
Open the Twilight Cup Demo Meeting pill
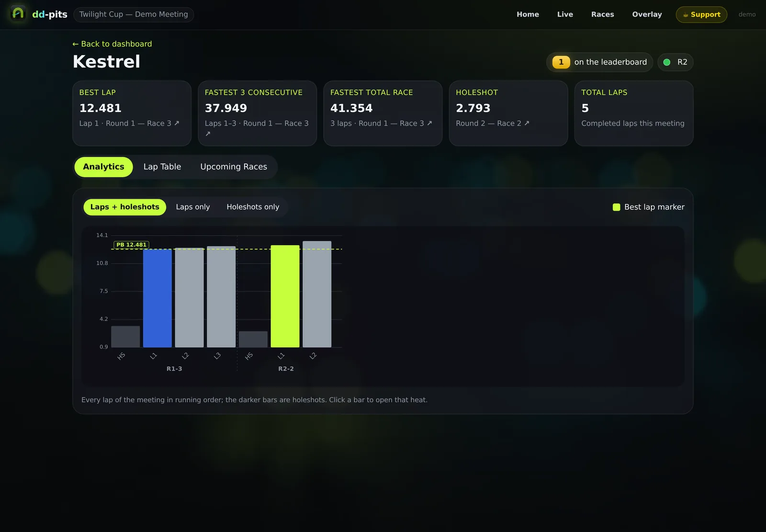tap(134, 14)
